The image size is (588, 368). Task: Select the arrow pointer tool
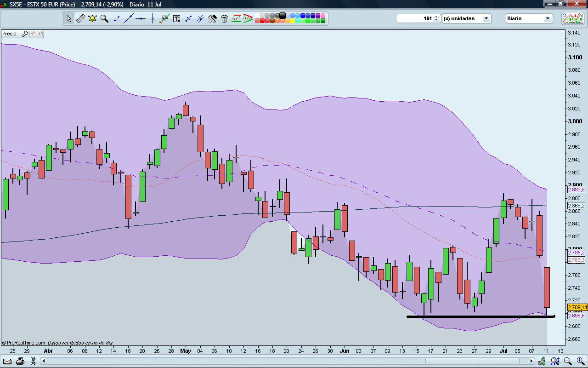coord(68,19)
